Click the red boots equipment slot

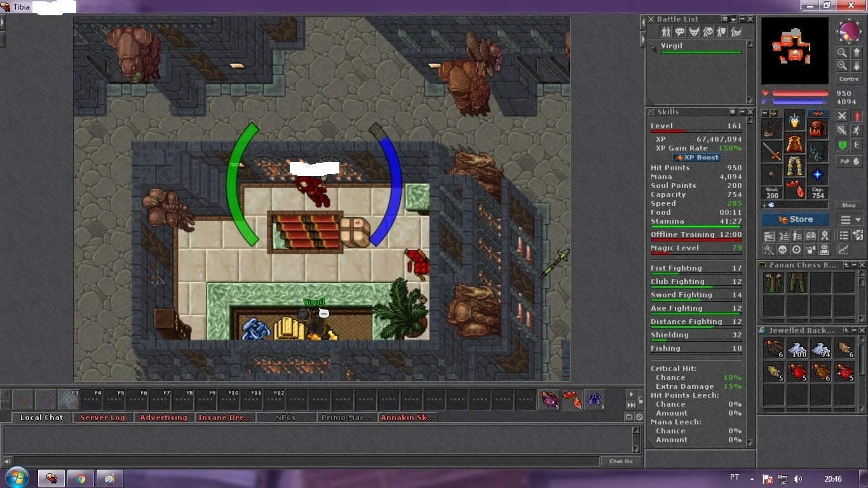point(794,189)
